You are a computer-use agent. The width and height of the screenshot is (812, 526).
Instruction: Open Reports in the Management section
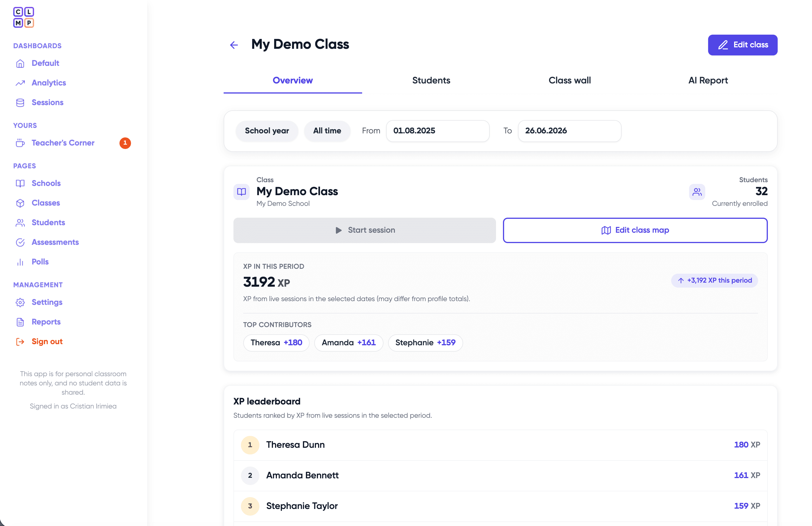click(46, 322)
